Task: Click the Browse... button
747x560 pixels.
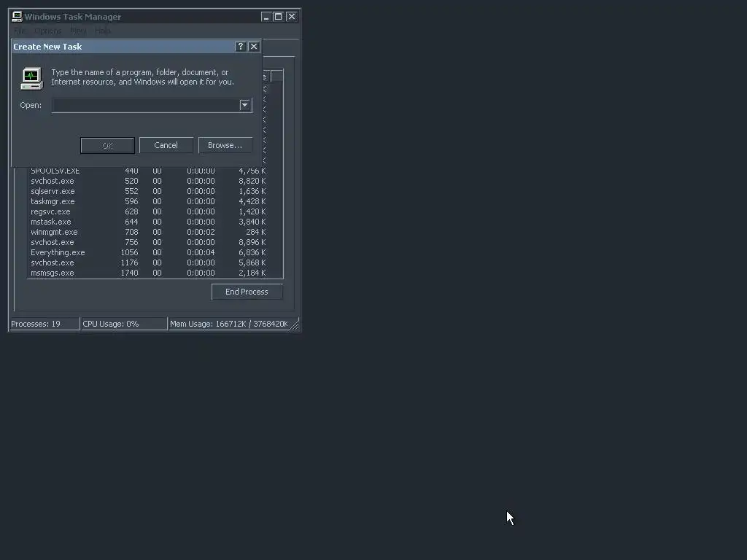Action: [x=225, y=145]
